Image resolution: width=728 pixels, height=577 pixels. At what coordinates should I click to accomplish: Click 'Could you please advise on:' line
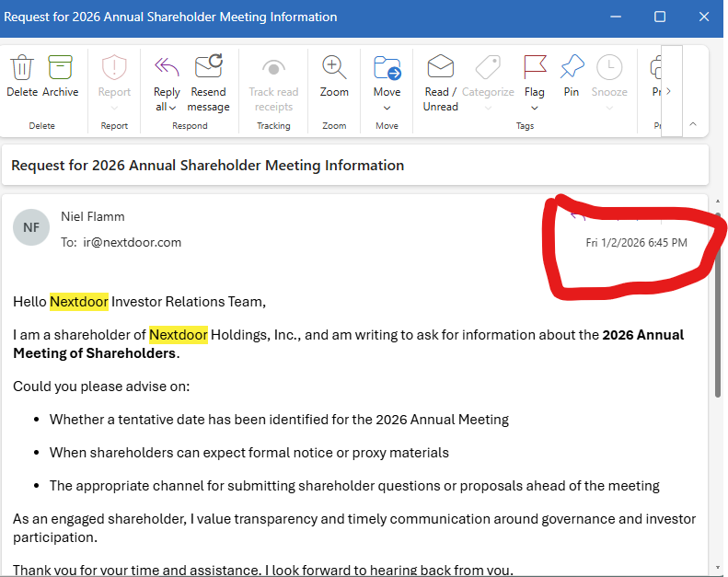(101, 387)
